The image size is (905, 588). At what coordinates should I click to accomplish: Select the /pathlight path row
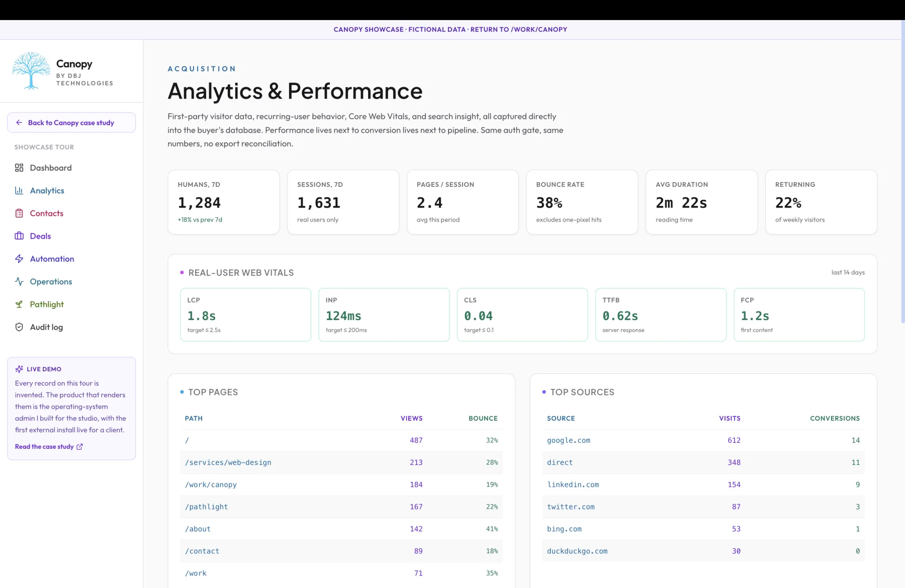pyautogui.click(x=341, y=507)
